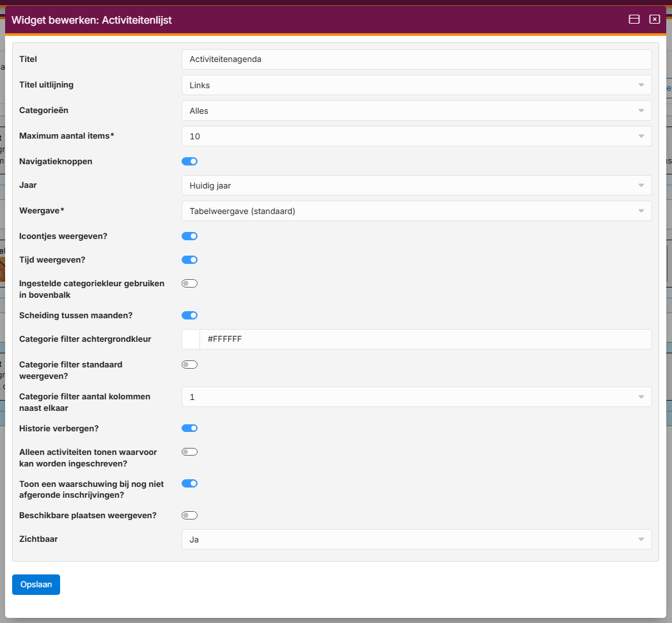Image resolution: width=672 pixels, height=623 pixels.
Task: Enable Ingestelde categoriekleur in bovenbalk
Action: point(189,283)
